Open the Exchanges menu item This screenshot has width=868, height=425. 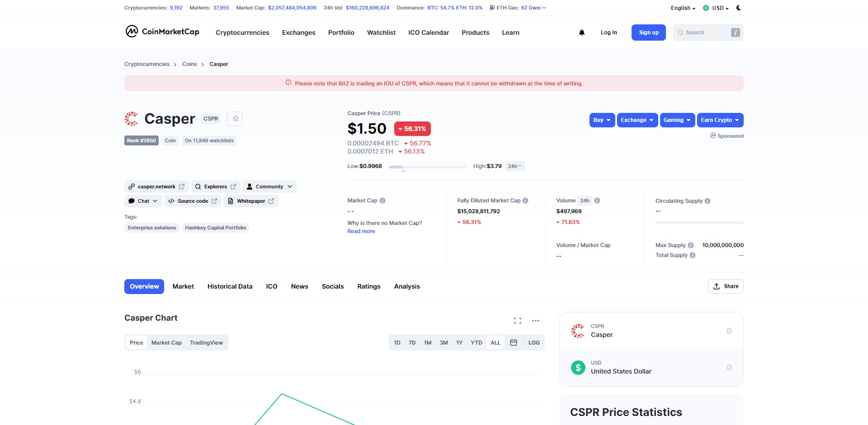tap(298, 32)
